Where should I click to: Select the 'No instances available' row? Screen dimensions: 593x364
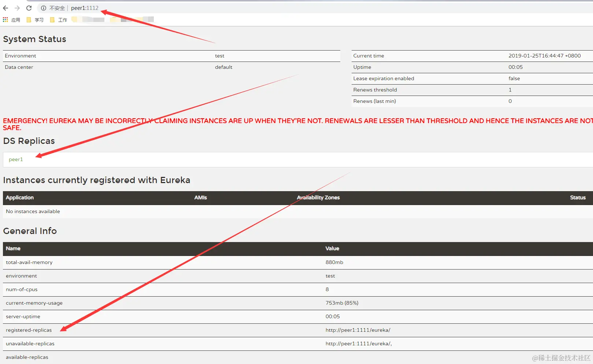[298, 211]
